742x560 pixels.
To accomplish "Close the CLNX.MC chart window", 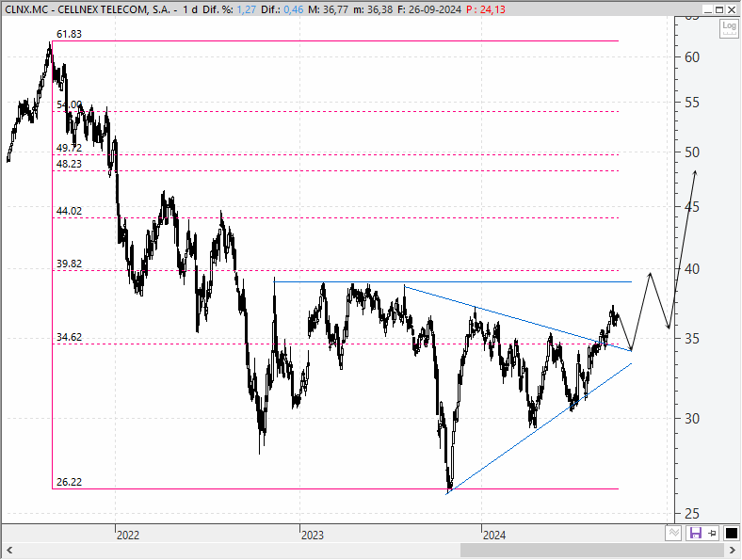I will (731, 9).
